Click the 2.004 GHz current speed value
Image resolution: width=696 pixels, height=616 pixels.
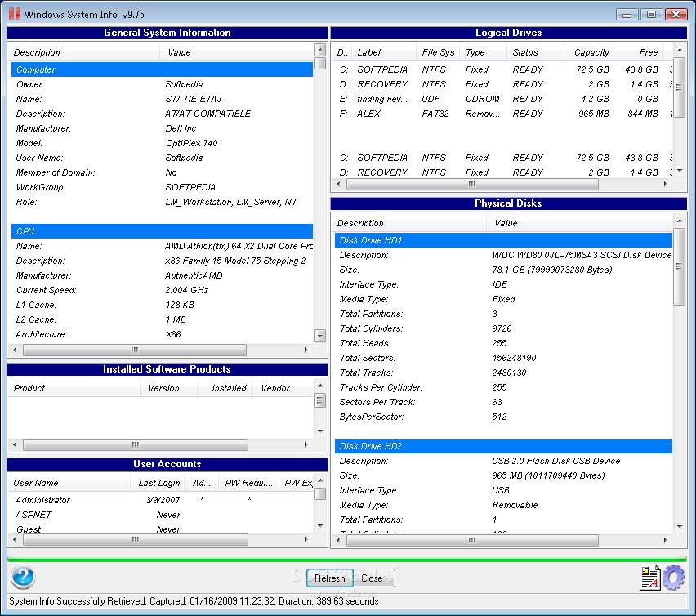point(186,290)
